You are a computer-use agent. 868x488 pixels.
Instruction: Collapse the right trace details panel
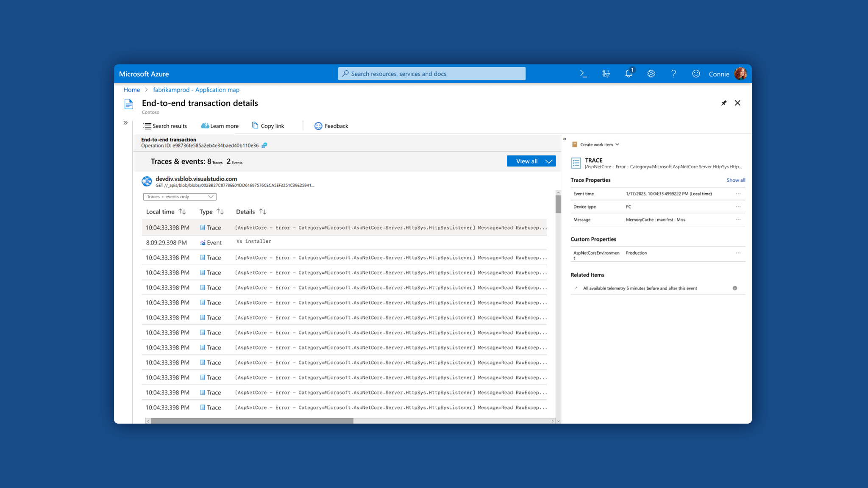tap(565, 139)
